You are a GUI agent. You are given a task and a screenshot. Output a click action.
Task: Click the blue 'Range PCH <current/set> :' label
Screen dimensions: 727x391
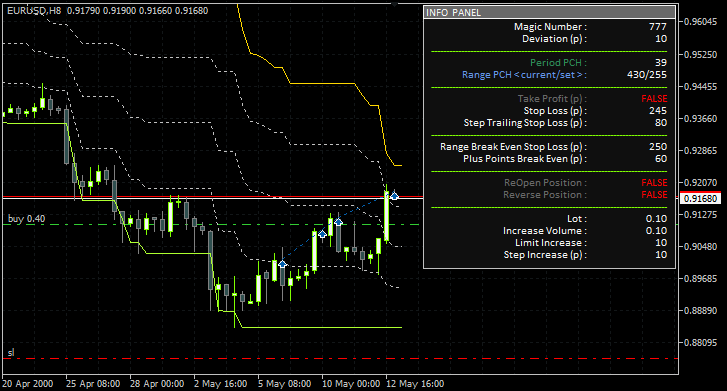[524, 75]
